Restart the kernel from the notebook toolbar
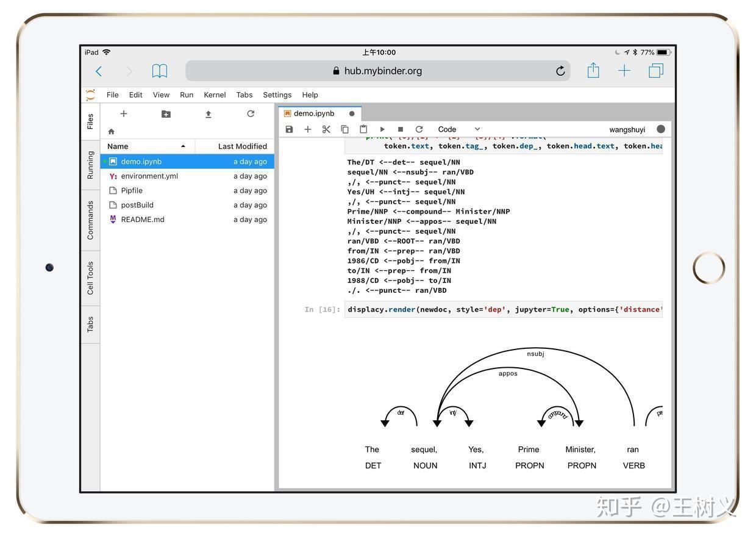 (419, 129)
